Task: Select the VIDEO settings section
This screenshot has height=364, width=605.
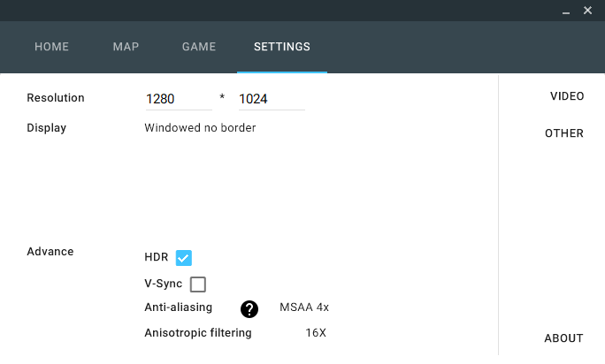Action: coord(566,96)
